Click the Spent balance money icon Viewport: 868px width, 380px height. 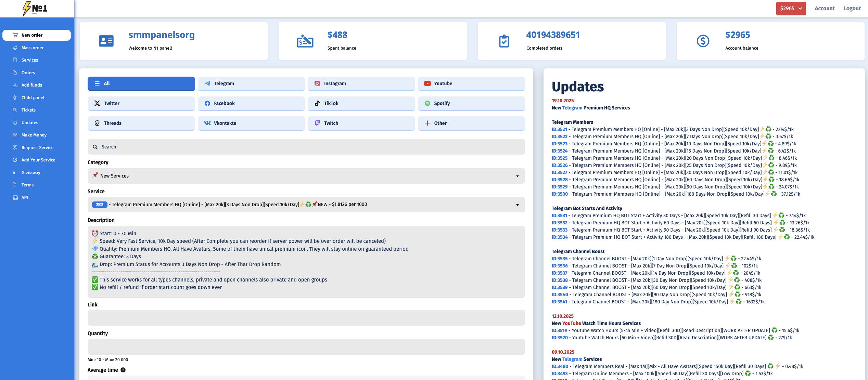[x=305, y=41]
